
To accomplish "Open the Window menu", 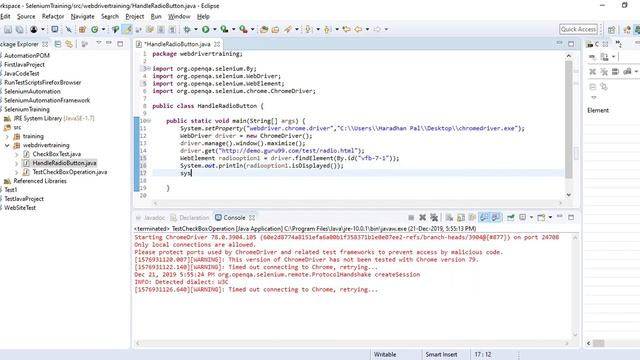I will point(179,16).
